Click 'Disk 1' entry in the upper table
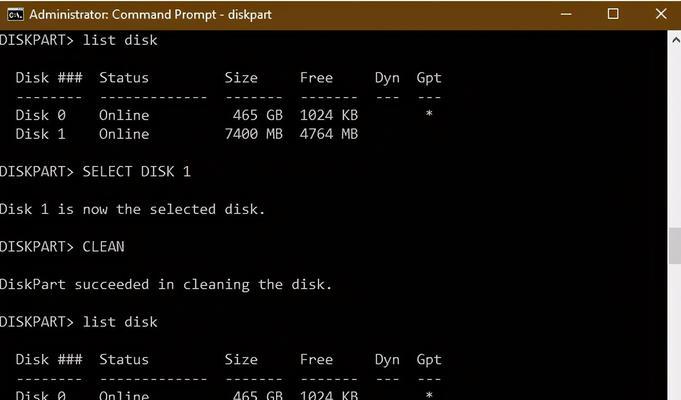The height and width of the screenshot is (400, 681). (x=40, y=134)
